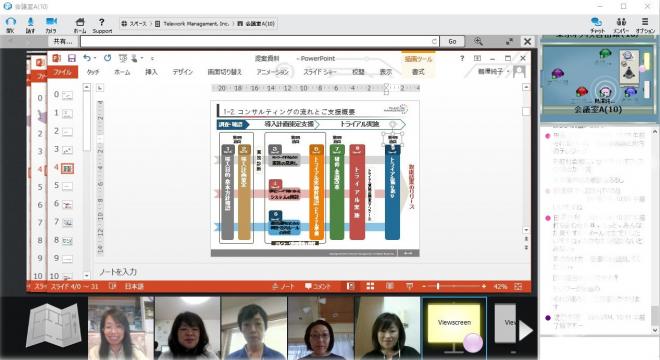Open the customize quick access dropdown

point(152,59)
